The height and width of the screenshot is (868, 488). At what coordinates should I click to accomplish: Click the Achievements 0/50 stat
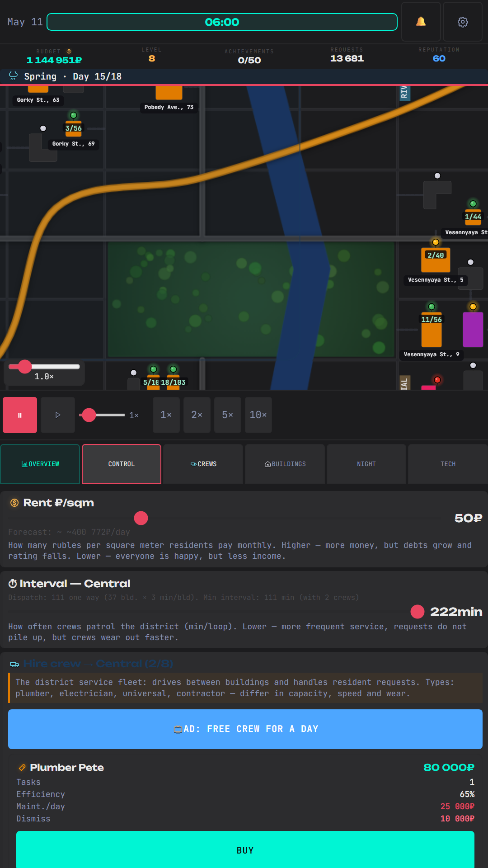coord(249,57)
